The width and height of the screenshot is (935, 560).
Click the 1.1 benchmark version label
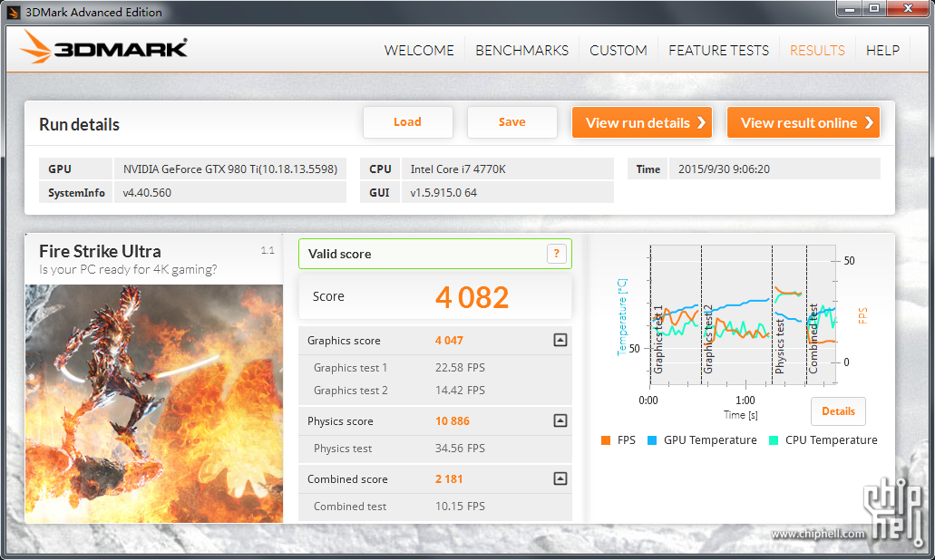[268, 250]
